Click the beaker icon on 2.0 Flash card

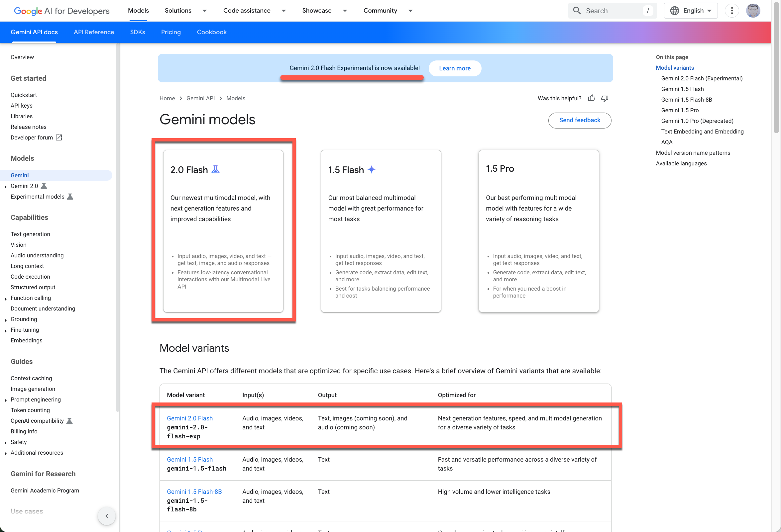tap(215, 170)
